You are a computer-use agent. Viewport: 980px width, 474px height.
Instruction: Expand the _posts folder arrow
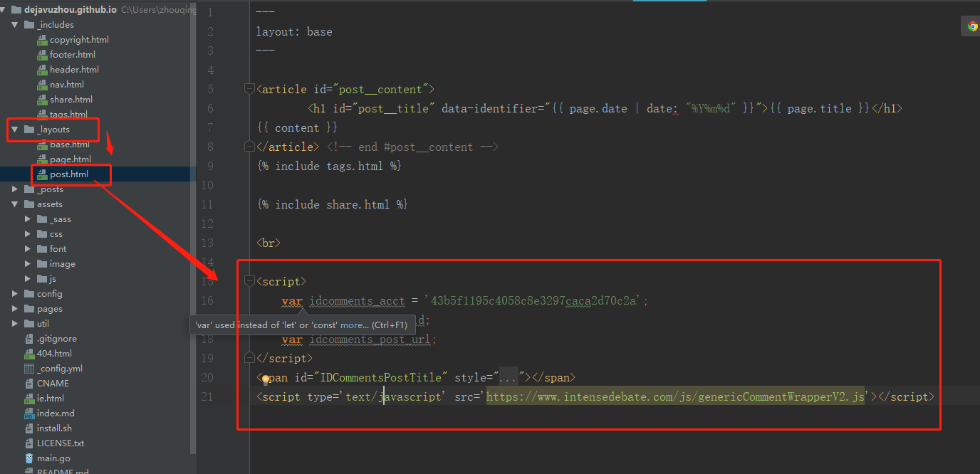(x=15, y=189)
